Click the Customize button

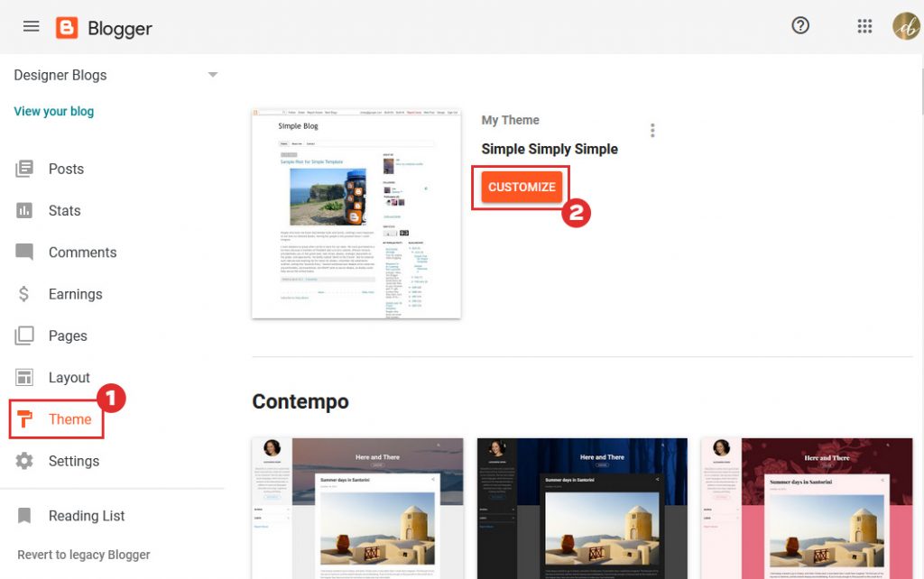(x=521, y=187)
